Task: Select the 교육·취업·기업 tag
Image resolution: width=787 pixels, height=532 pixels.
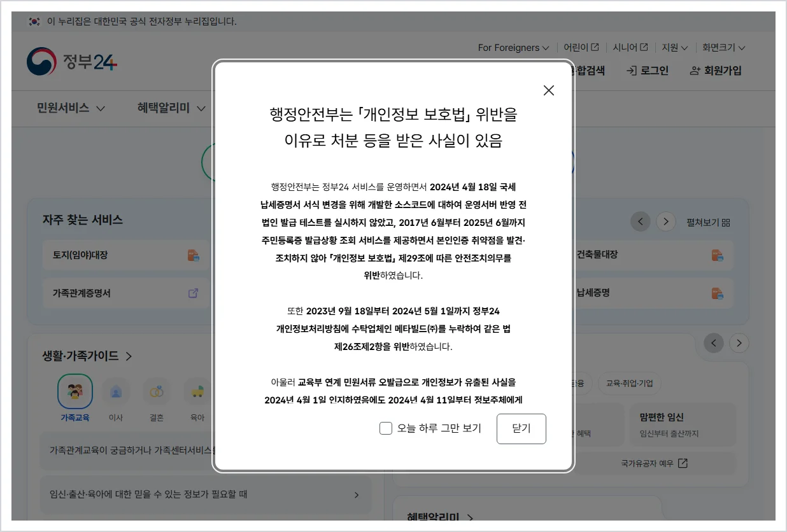Action: pyautogui.click(x=630, y=384)
